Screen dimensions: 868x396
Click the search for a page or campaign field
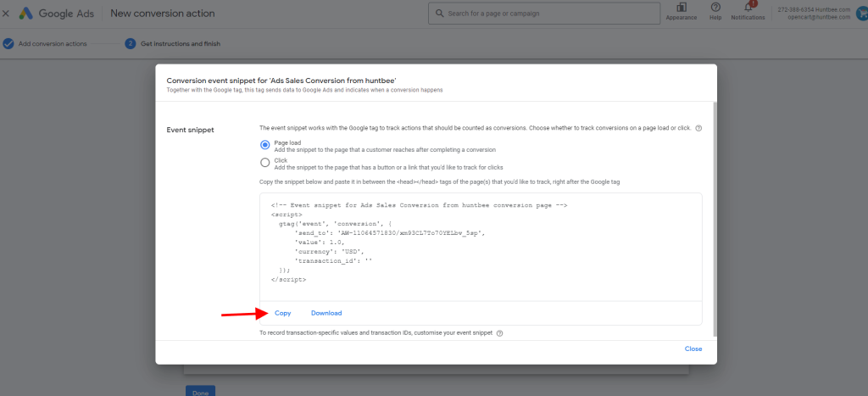tap(543, 14)
